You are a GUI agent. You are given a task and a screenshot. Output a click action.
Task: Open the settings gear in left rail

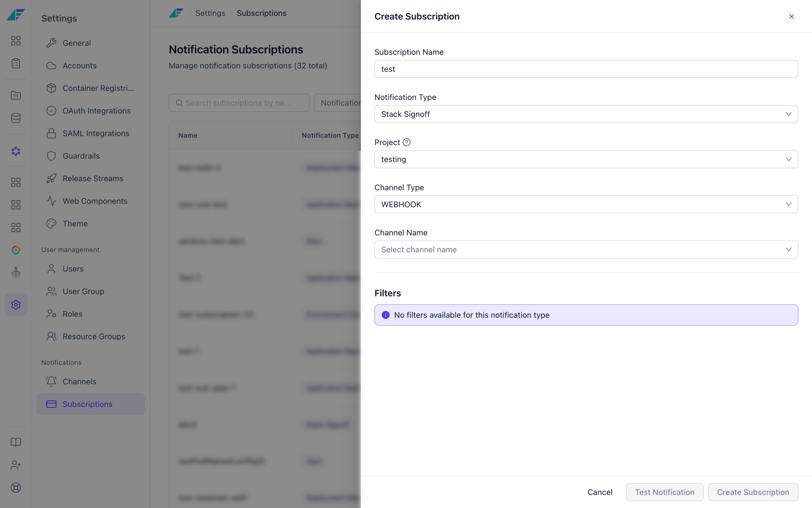pos(16,305)
